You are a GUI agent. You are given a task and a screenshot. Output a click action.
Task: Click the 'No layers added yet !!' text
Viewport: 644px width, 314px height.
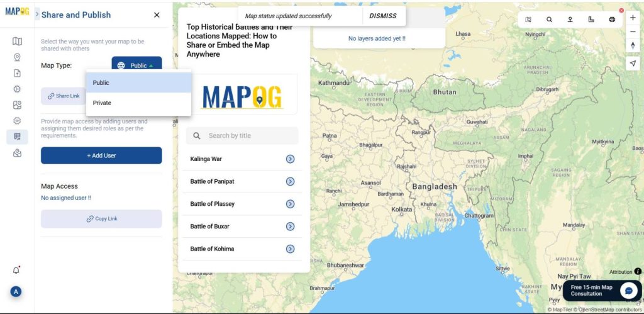pos(377,38)
